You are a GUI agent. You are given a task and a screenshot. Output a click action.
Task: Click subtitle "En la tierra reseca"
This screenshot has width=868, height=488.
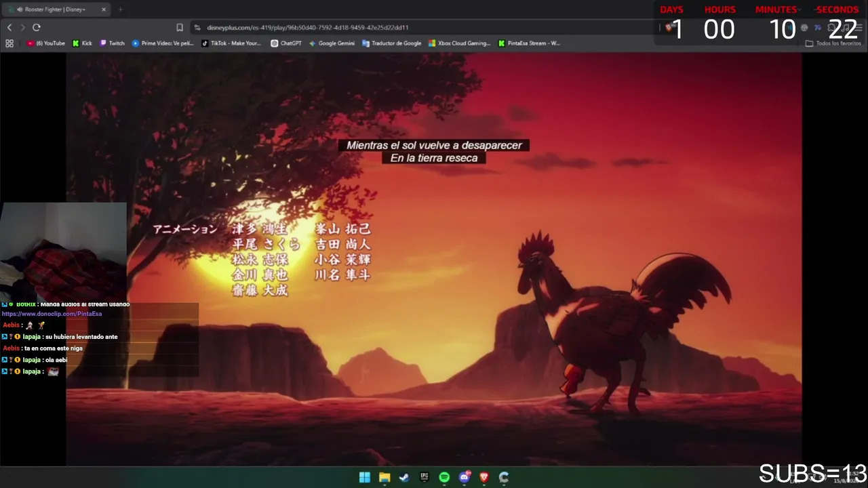(x=434, y=158)
